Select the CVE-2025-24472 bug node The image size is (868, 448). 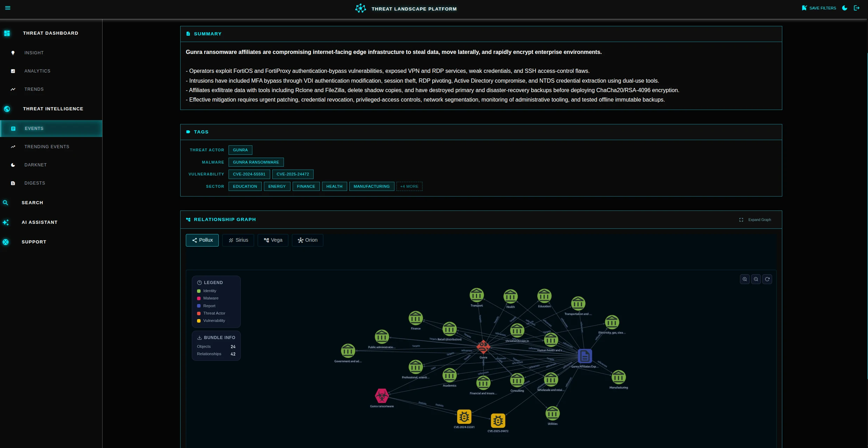498,421
